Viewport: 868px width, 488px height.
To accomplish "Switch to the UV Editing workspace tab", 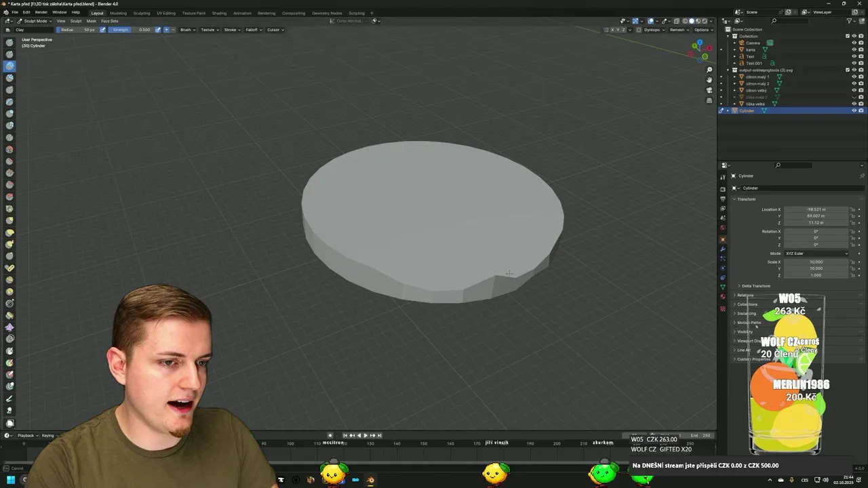I will click(166, 13).
